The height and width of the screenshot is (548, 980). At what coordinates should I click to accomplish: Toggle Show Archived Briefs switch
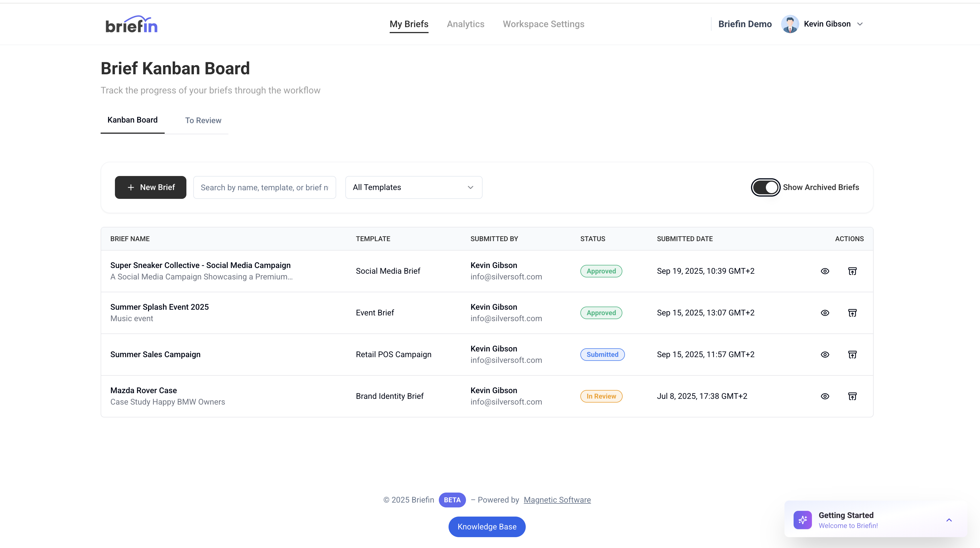click(x=765, y=187)
